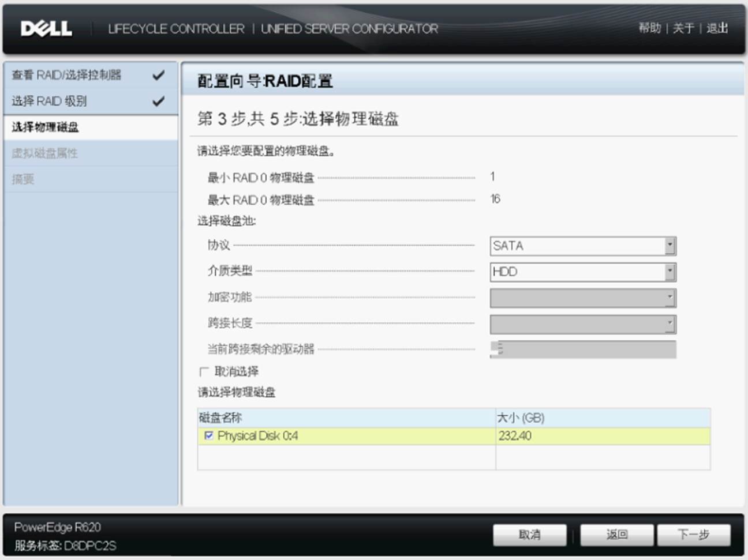Click the disabled 加密功能 dropdown

582,298
